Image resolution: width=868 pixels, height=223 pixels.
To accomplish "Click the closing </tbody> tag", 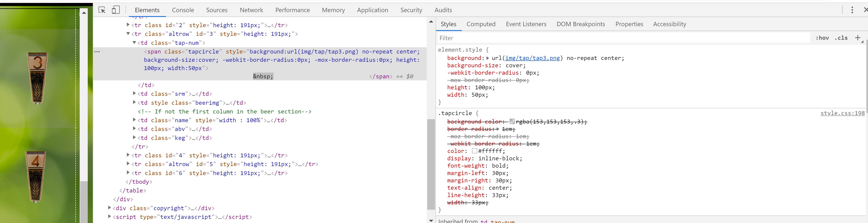I will [139, 182].
